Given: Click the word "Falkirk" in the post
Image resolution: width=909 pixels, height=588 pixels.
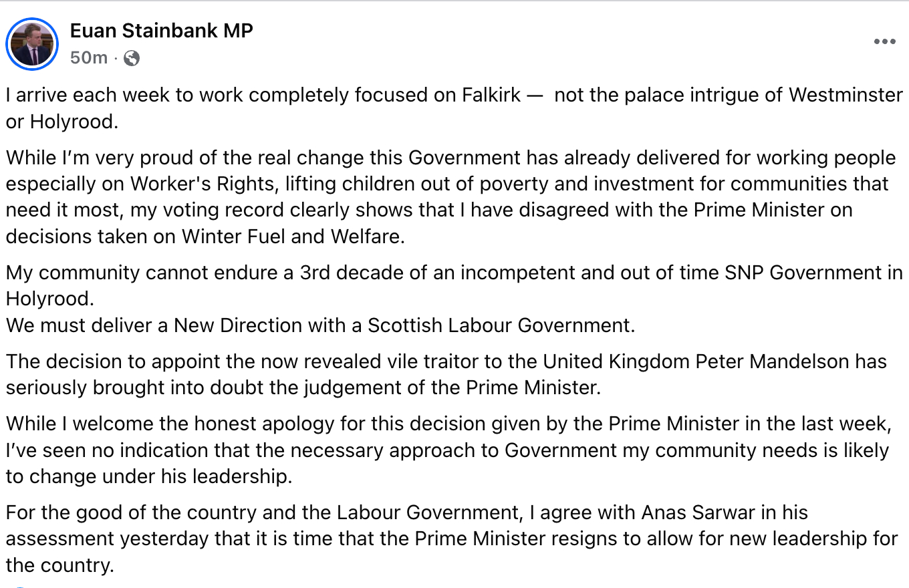Looking at the screenshot, I should tap(491, 95).
